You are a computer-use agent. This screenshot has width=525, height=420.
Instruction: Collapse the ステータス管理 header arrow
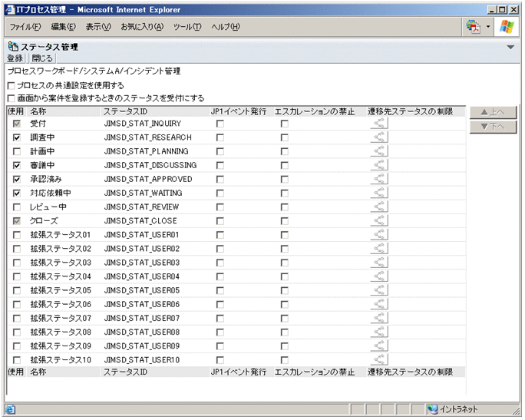pos(511,47)
